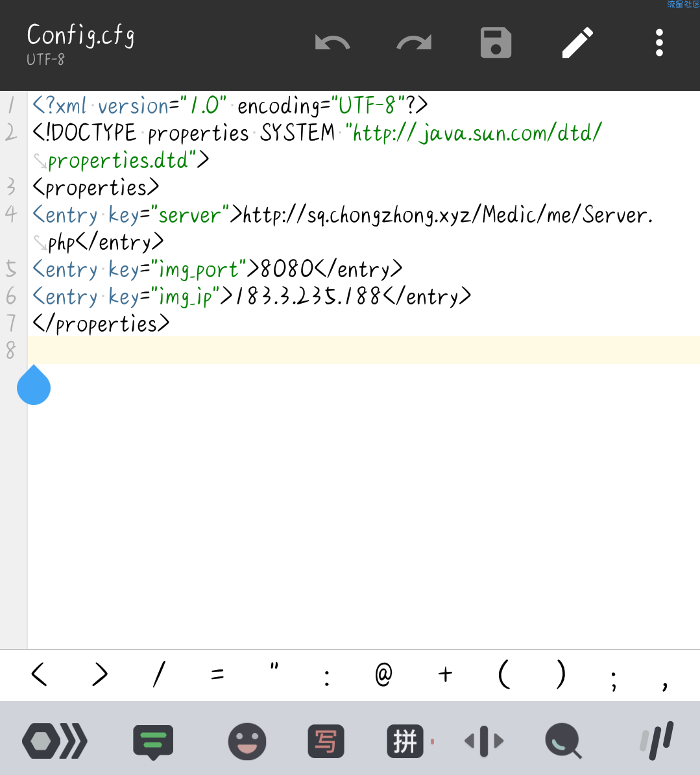Screen dimensions: 700x775
Task: Insert the plus symbol key
Action: tap(445, 674)
